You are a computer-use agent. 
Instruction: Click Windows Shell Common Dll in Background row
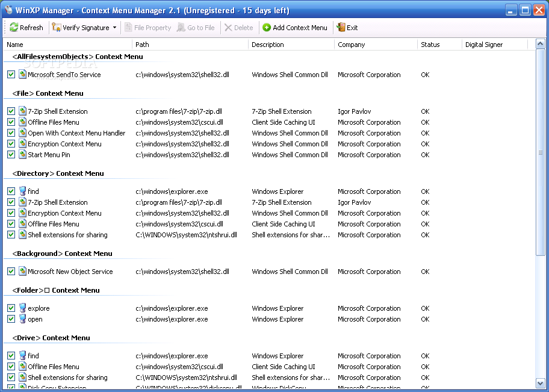click(290, 272)
